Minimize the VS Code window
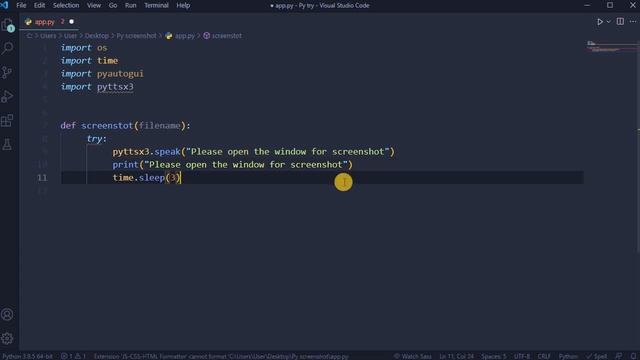 (587, 5)
